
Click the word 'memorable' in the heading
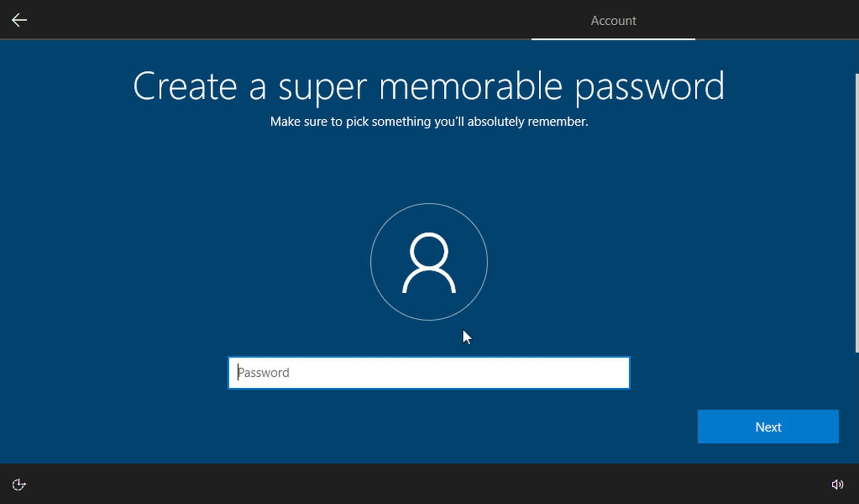click(471, 86)
